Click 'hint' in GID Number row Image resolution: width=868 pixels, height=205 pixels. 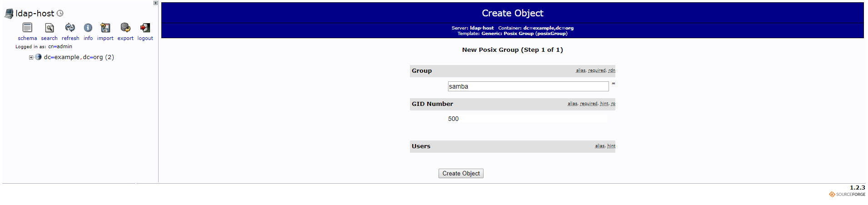point(604,104)
